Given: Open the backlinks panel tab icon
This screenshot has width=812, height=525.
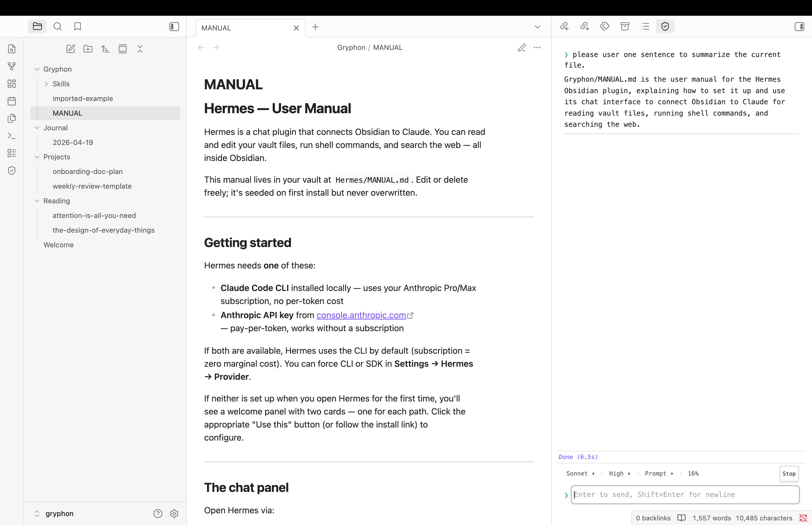Looking at the screenshot, I should click(x=564, y=27).
